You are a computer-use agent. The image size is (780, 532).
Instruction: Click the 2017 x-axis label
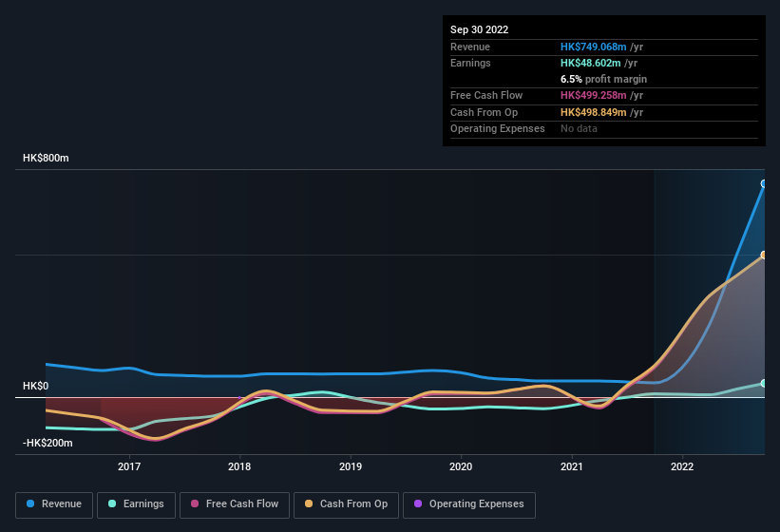[129, 466]
